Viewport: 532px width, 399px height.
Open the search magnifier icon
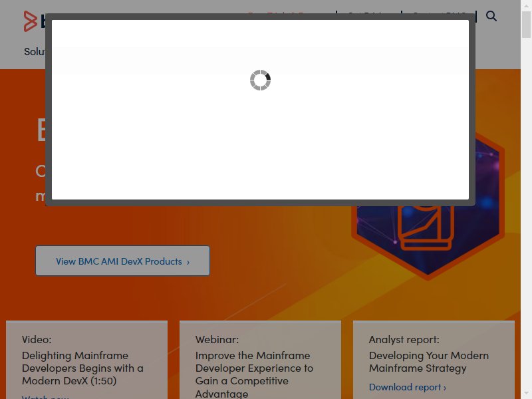tap(491, 16)
